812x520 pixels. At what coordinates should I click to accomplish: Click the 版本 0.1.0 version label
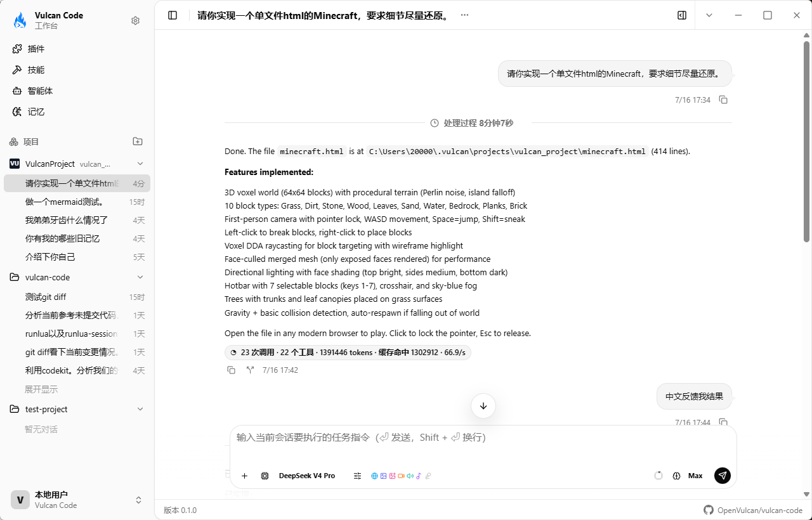click(180, 510)
